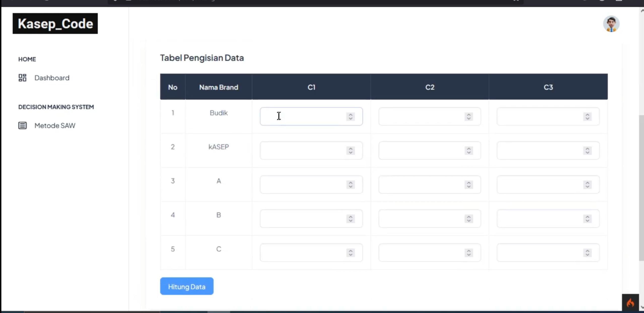The image size is (644, 313).
Task: Click the Nama Brand column header
Action: (219, 87)
